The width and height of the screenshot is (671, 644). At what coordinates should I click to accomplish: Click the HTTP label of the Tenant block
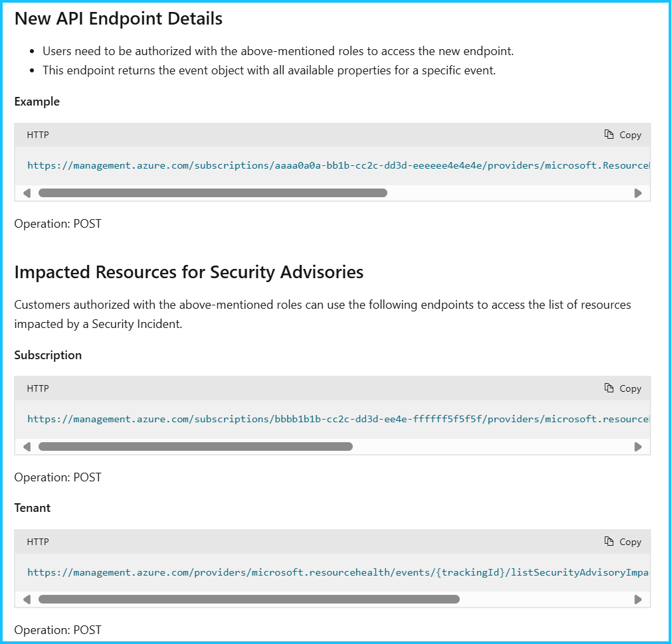[x=38, y=542]
